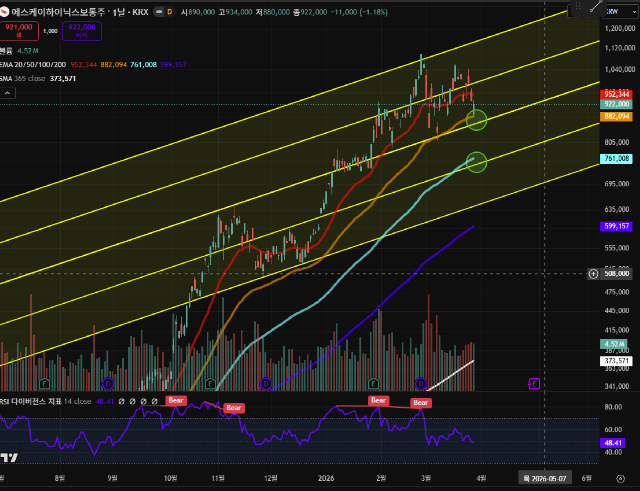640x491 pixels.
Task: Click the plus icon beside the 508,000 price label
Action: [x=593, y=274]
